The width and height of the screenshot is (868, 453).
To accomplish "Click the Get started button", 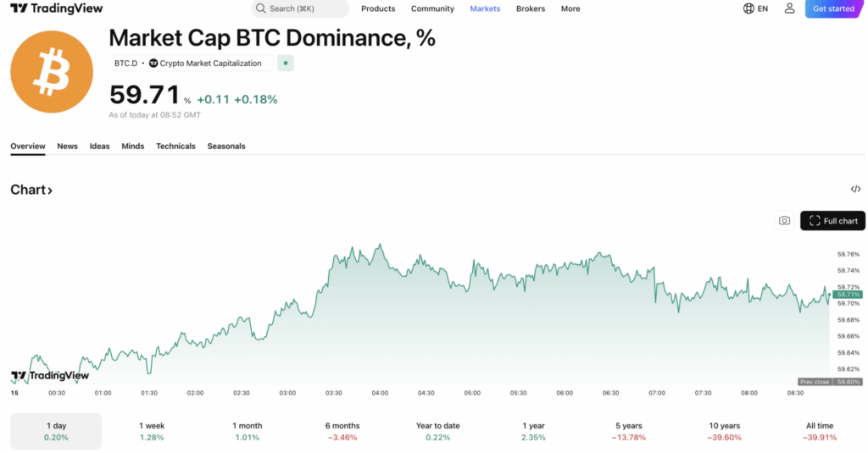I will (x=833, y=8).
